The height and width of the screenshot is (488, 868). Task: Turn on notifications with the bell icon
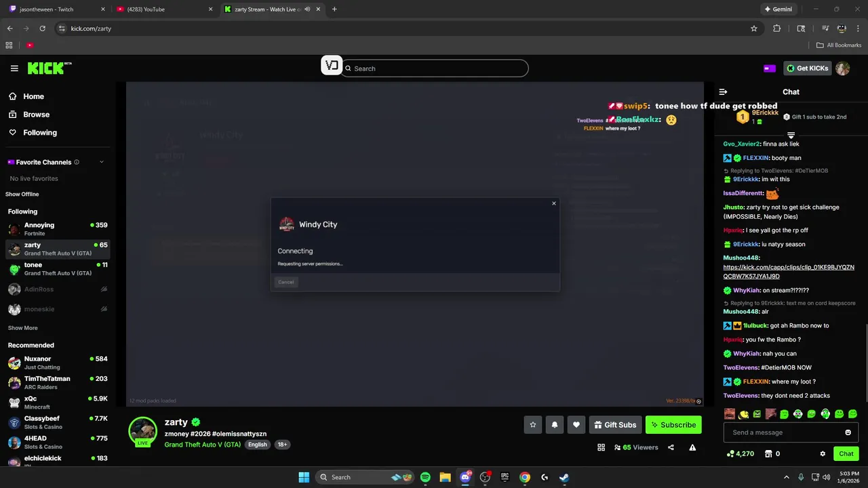pyautogui.click(x=555, y=425)
